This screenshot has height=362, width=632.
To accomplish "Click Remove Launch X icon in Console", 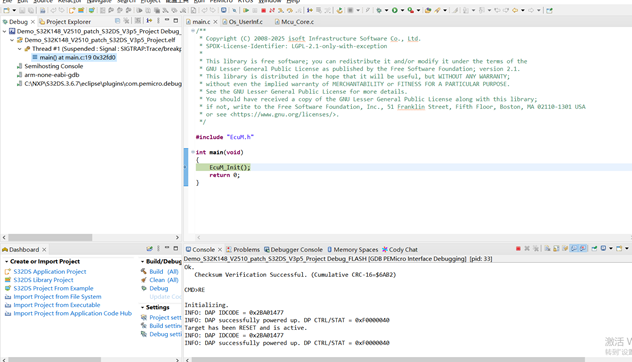I will pos(527,249).
